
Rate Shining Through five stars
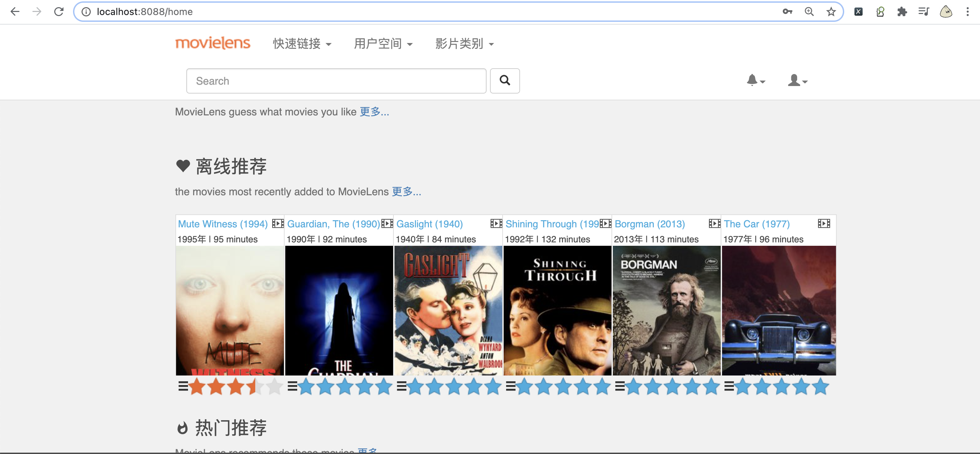tap(602, 387)
